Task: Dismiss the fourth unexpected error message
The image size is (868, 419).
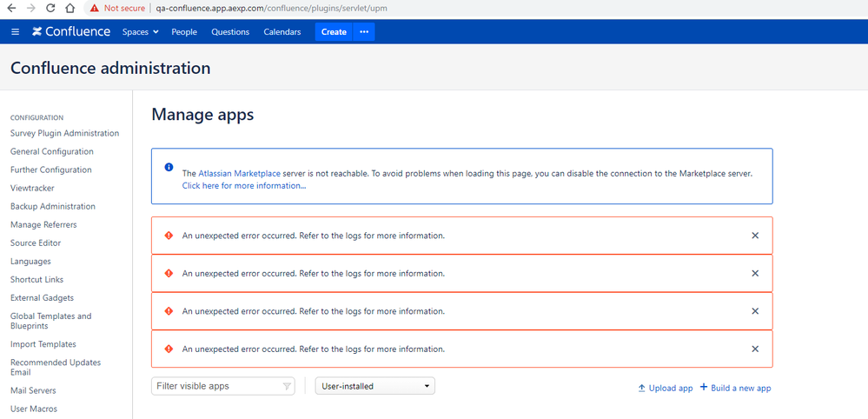Action: (x=754, y=349)
